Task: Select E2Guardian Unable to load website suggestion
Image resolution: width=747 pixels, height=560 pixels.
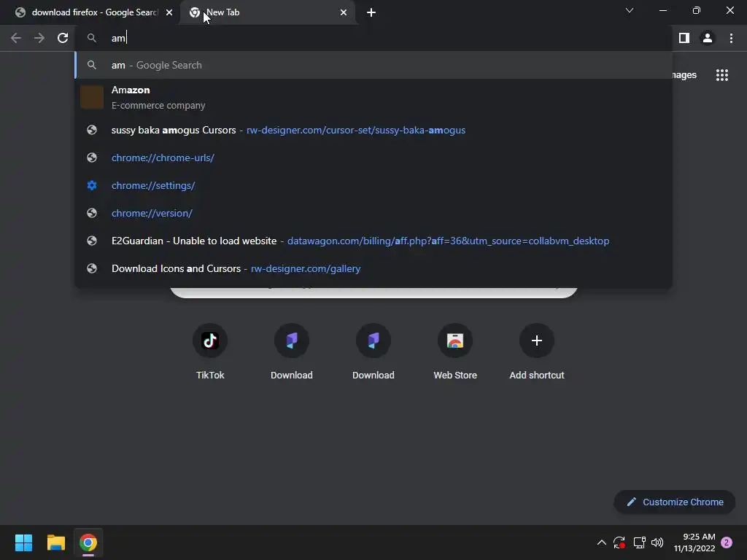Action: tap(373, 241)
